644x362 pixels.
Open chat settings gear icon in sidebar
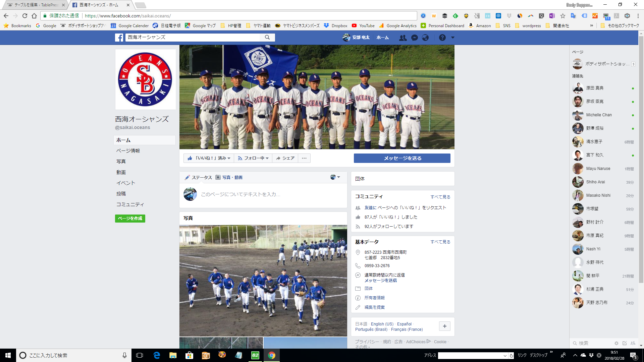pyautogui.click(x=616, y=343)
